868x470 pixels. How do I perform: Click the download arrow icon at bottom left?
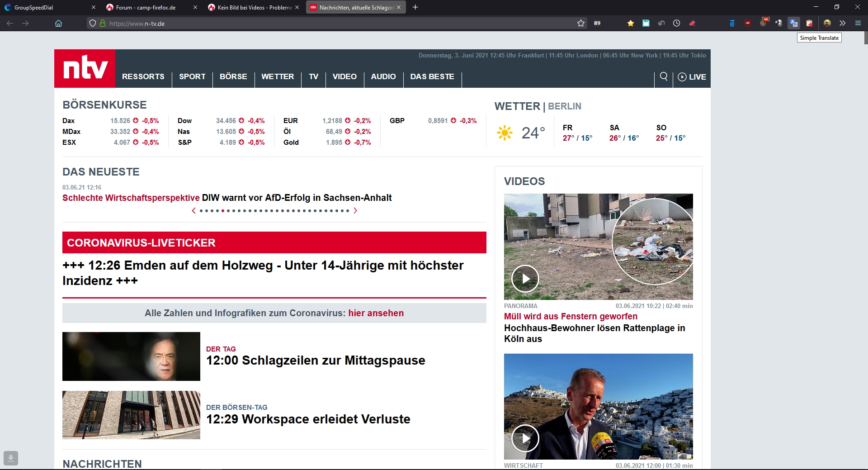pos(11,458)
